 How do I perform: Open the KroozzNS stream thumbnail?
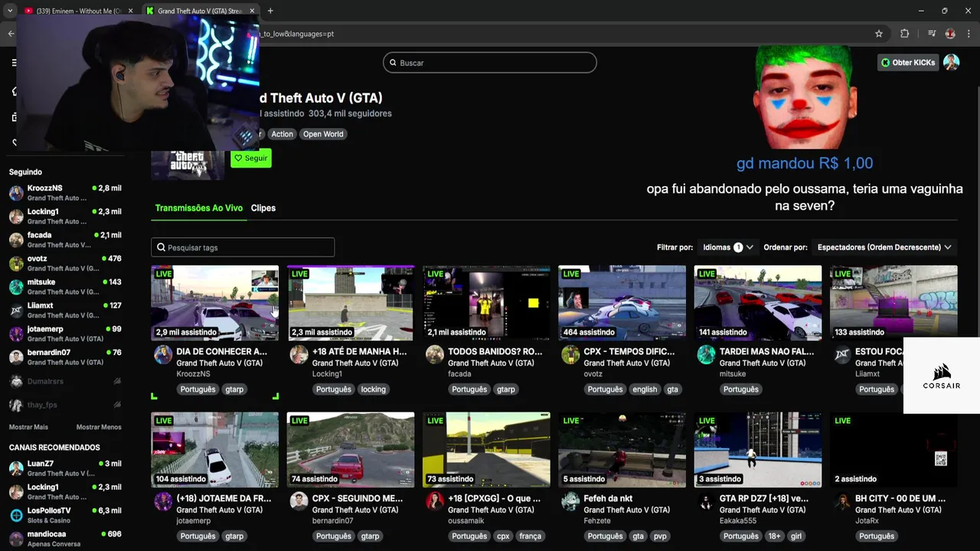pos(215,303)
